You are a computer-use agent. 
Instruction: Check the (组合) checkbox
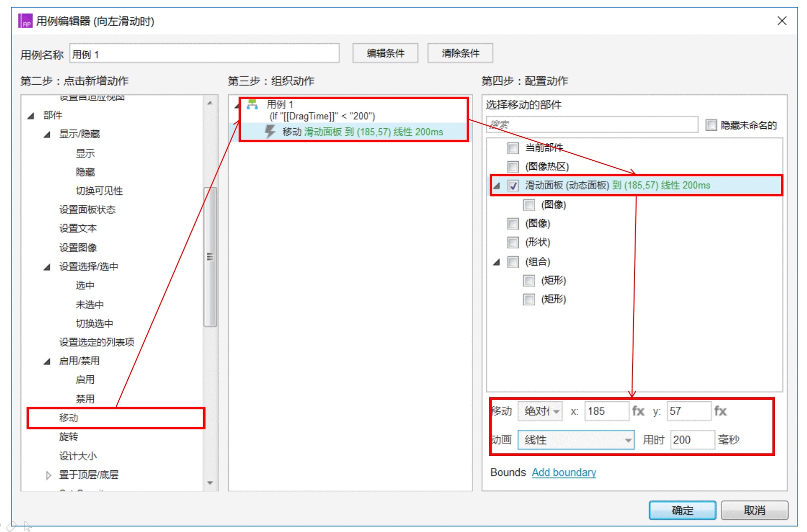[x=513, y=261]
